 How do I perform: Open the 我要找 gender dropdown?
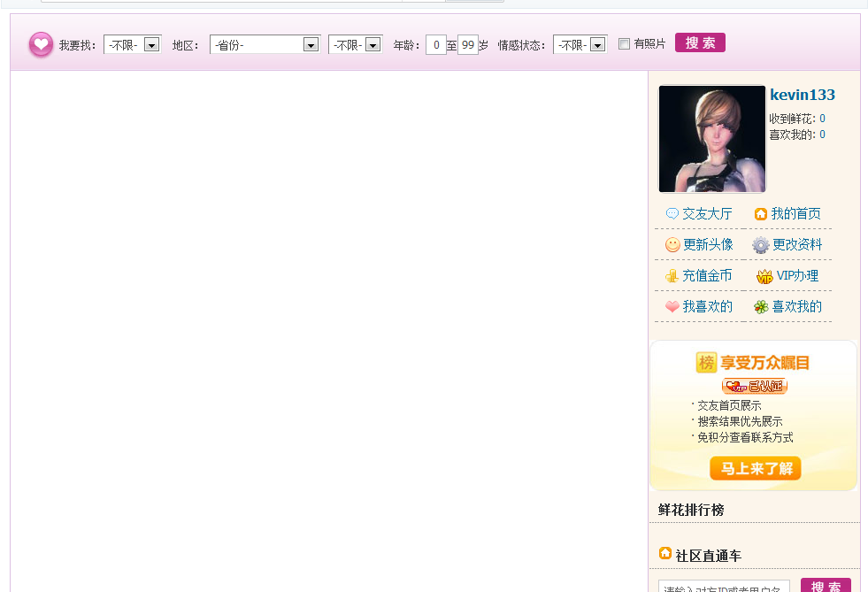tap(132, 44)
